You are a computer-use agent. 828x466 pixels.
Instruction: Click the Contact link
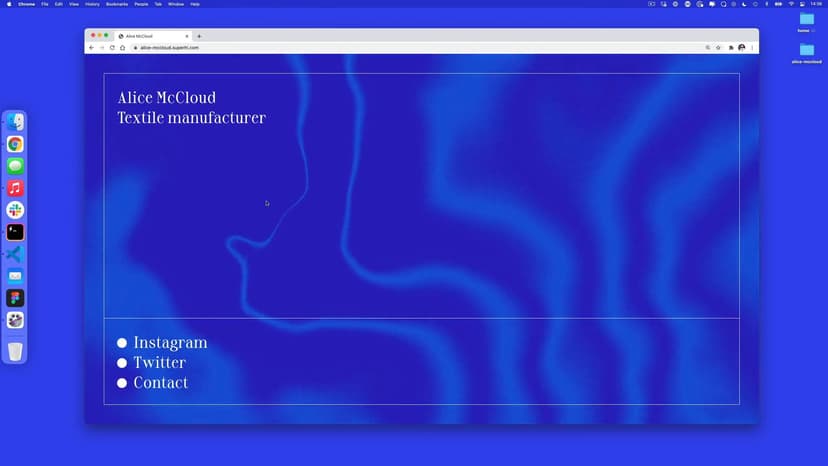click(x=160, y=383)
